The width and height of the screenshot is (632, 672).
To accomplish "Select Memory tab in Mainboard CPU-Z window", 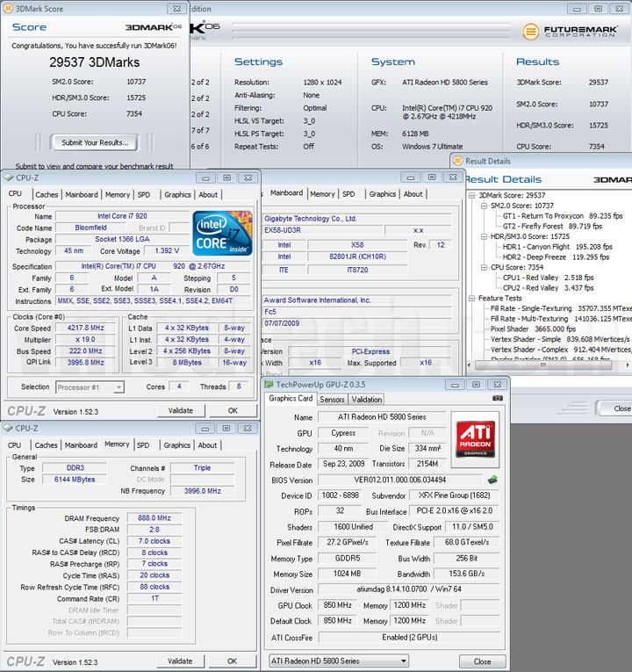I will pos(322,194).
